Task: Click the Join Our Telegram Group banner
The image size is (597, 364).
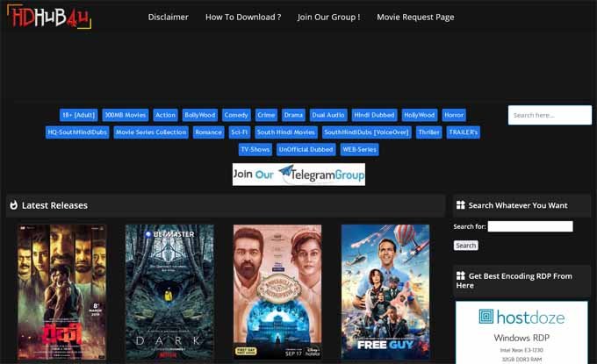Action: [298, 175]
